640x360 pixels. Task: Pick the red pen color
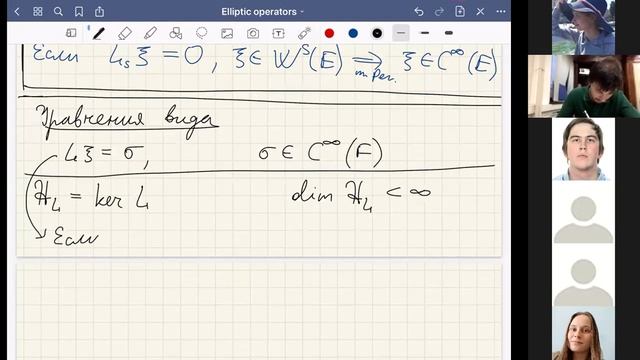click(x=329, y=33)
